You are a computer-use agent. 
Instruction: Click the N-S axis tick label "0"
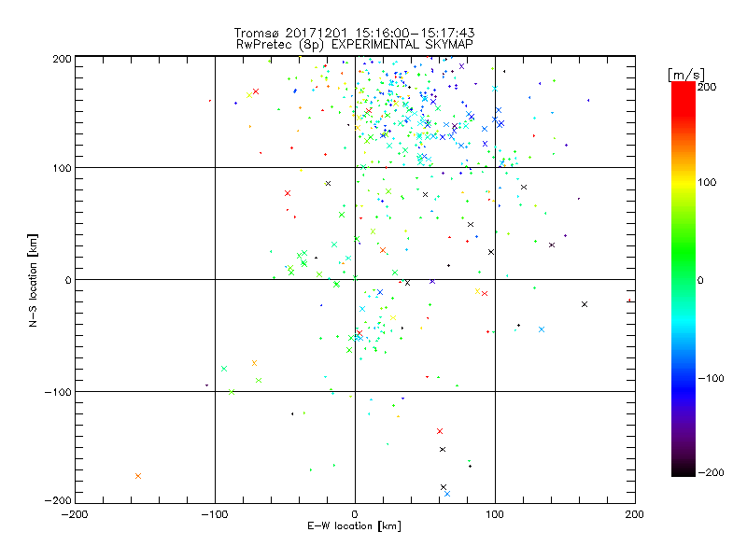tap(68, 280)
